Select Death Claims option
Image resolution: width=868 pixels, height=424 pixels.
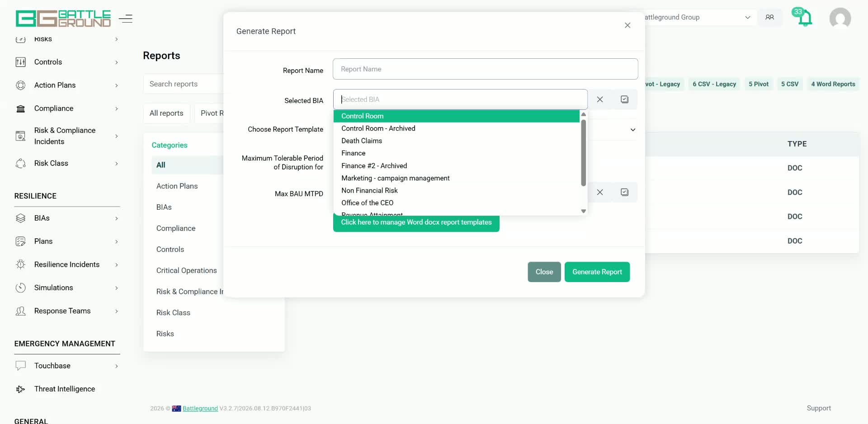coord(457,141)
